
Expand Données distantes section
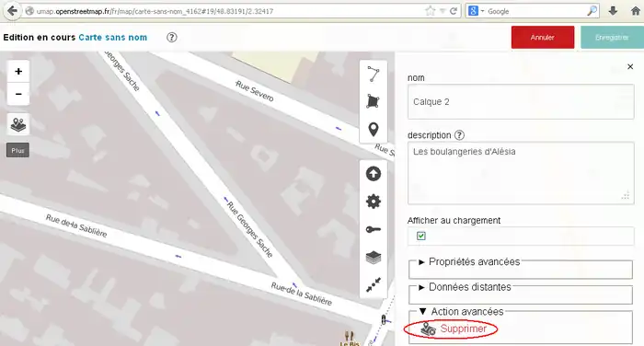pos(465,287)
